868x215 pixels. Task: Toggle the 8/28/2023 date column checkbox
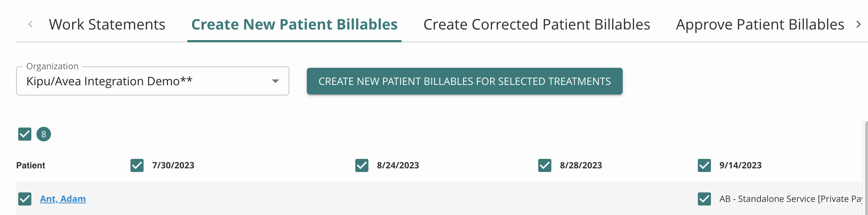coord(545,165)
